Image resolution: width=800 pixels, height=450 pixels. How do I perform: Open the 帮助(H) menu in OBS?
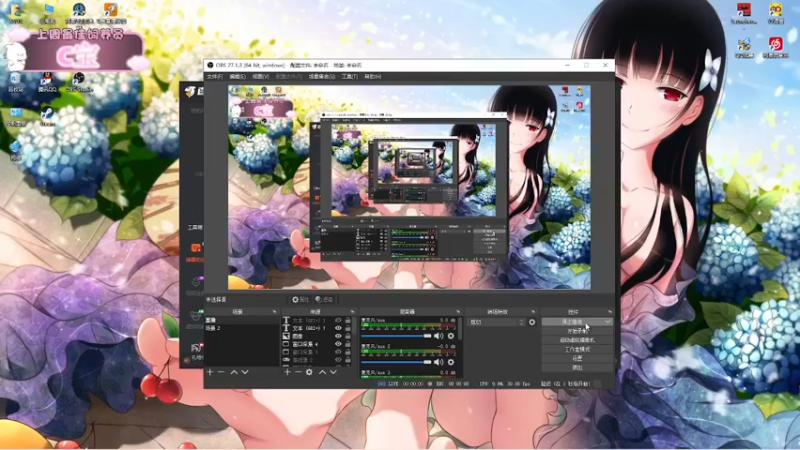pos(372,77)
